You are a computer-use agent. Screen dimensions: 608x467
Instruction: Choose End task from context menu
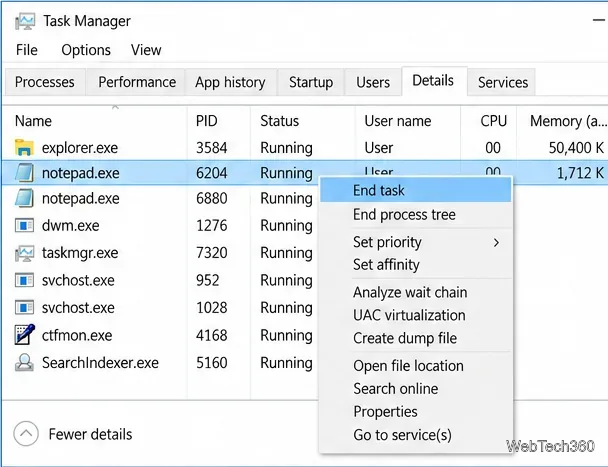tap(416, 190)
